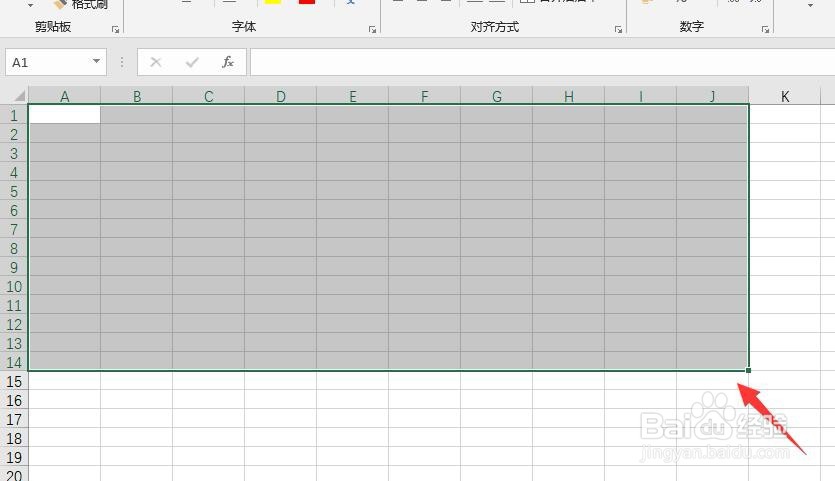
Task: Select row 10 header
Action: [14, 287]
